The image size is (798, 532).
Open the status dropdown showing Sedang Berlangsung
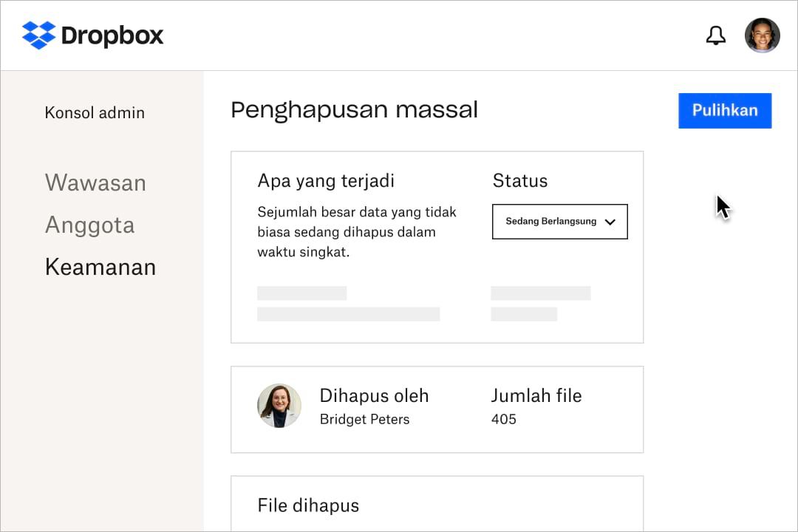click(x=559, y=222)
